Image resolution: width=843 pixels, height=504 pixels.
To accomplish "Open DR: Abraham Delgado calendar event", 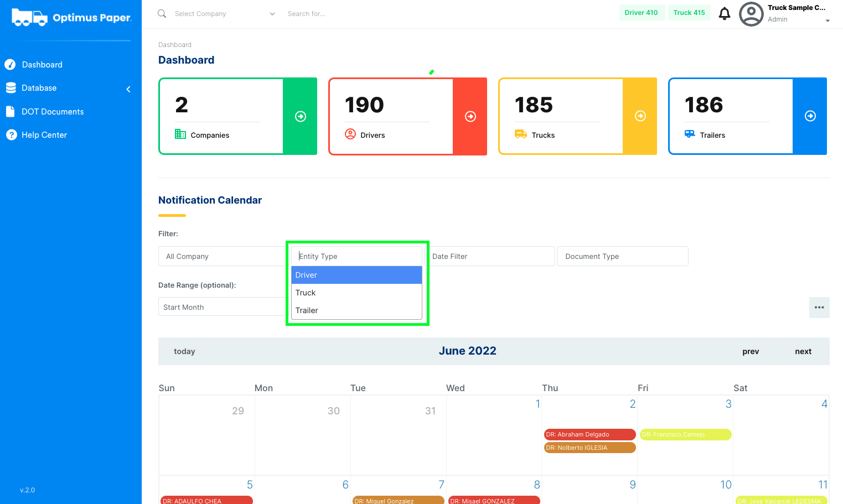I will [590, 434].
